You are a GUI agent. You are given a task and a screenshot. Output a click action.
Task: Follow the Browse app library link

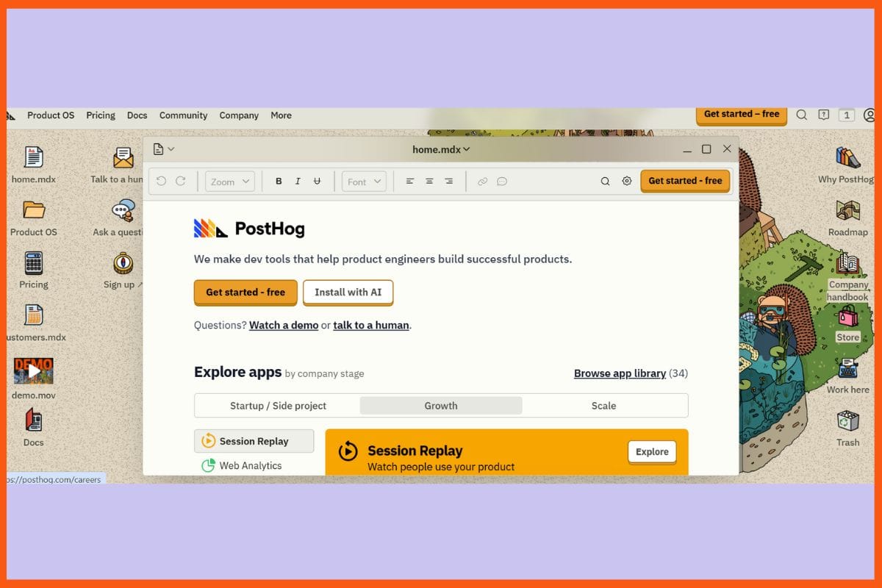pos(620,373)
